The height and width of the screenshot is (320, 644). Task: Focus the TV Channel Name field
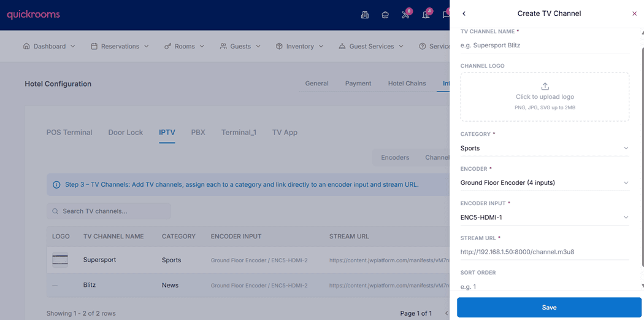(545, 45)
